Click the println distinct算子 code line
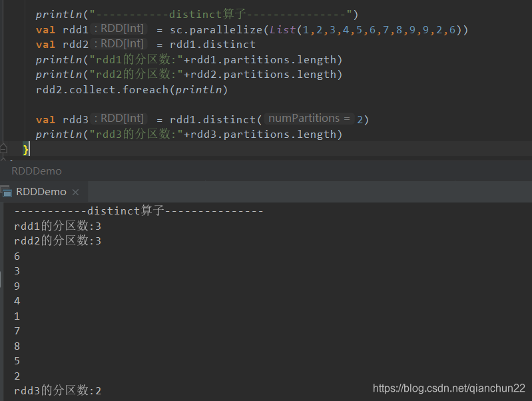Viewport: 532px width, 401px height. (x=197, y=15)
